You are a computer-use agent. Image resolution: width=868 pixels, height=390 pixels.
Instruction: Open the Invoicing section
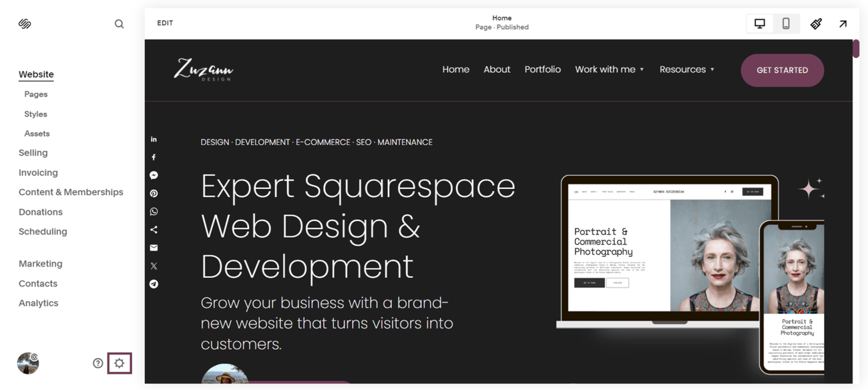pos(38,172)
